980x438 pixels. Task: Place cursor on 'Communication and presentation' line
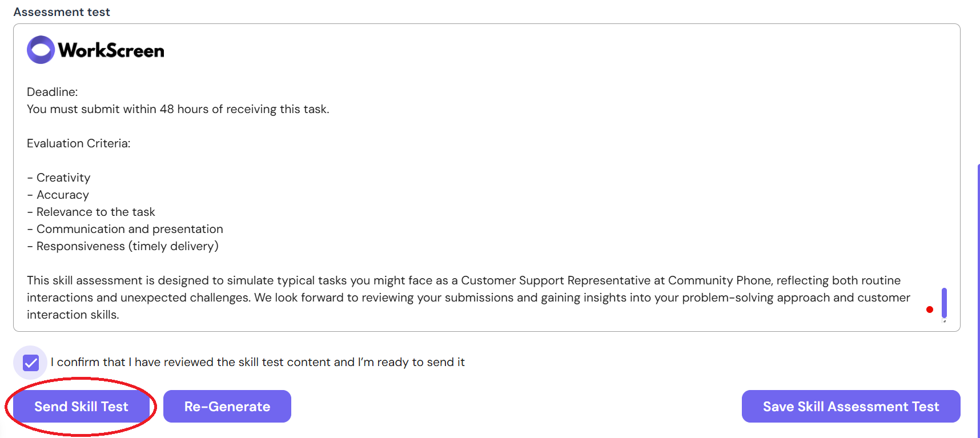pyautogui.click(x=125, y=229)
